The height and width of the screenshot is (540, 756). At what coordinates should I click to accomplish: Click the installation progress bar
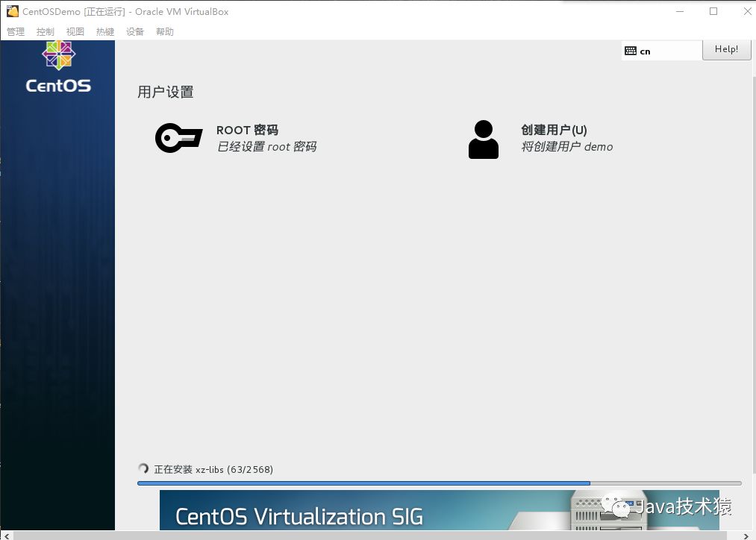tap(440, 483)
